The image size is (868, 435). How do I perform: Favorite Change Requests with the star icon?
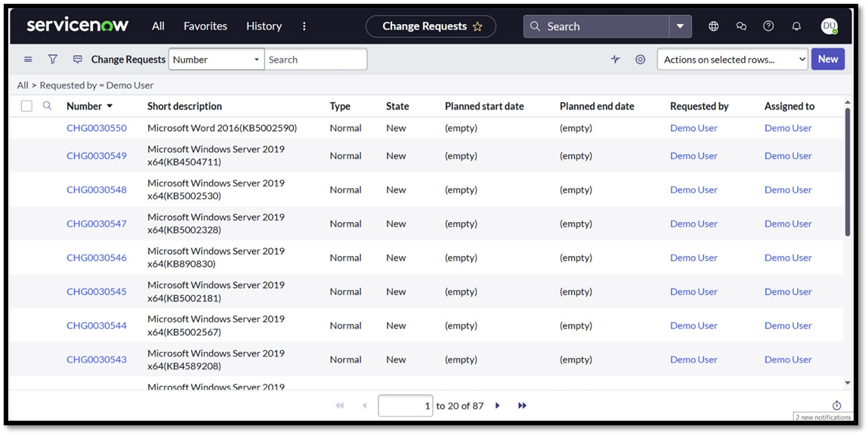(477, 26)
